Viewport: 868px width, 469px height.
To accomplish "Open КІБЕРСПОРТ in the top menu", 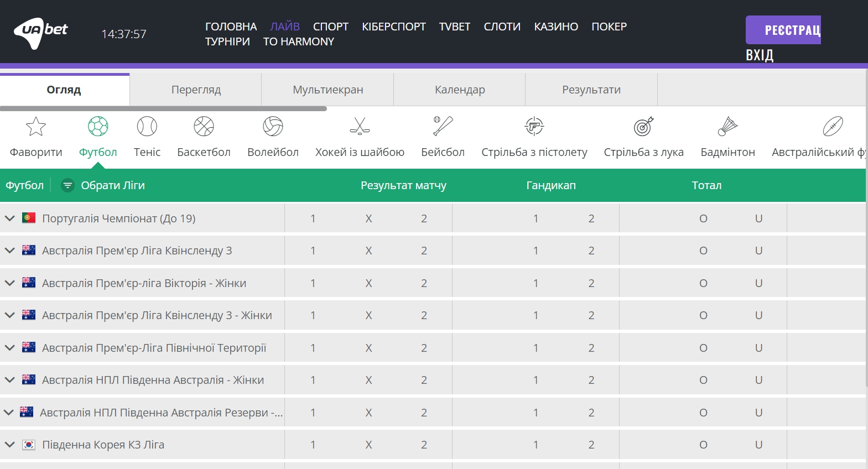I will tap(393, 27).
